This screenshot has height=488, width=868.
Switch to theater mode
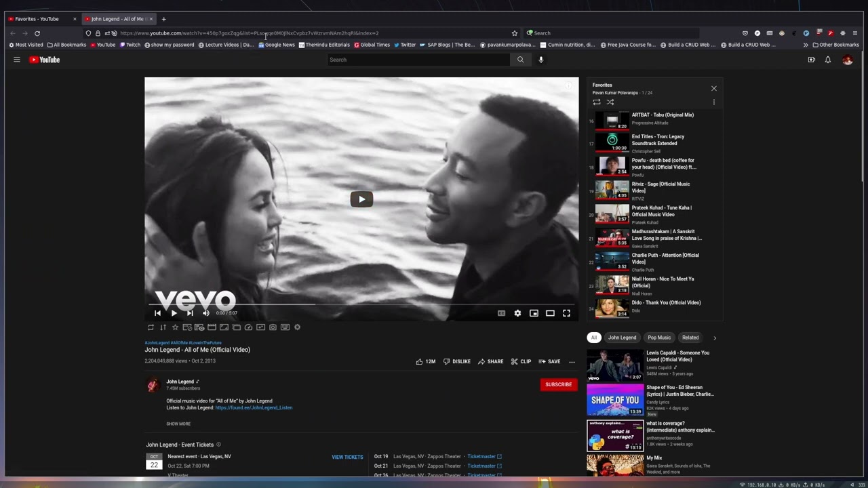click(x=550, y=313)
